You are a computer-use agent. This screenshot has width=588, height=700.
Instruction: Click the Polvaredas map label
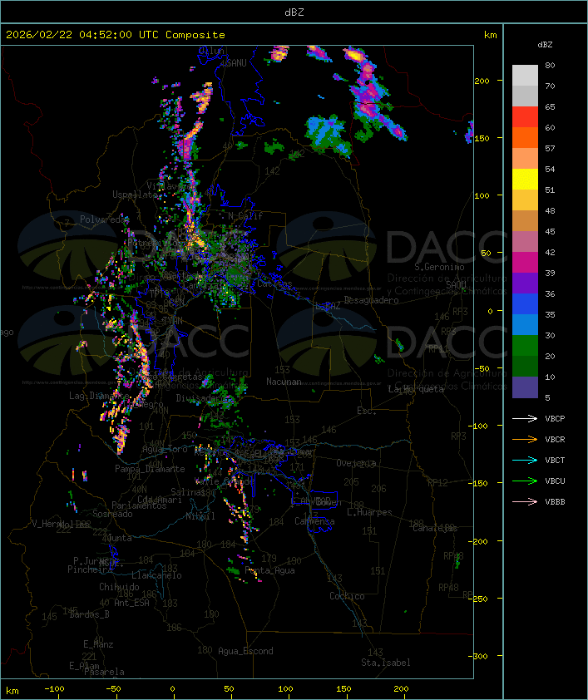coord(104,219)
